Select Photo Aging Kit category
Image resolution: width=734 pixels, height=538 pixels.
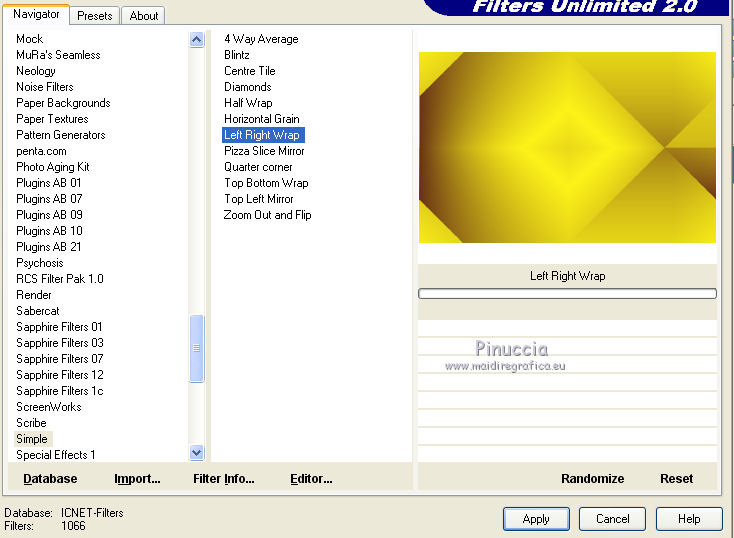pyautogui.click(x=52, y=167)
